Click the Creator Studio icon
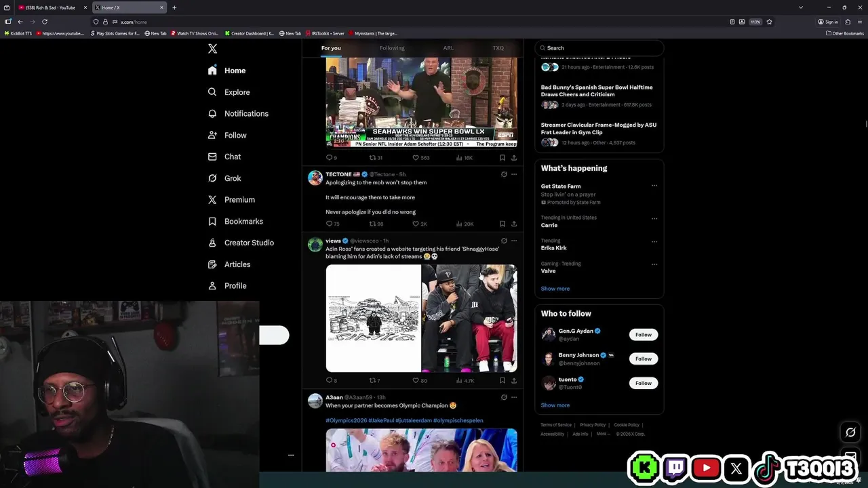The image size is (868, 488). pyautogui.click(x=212, y=243)
